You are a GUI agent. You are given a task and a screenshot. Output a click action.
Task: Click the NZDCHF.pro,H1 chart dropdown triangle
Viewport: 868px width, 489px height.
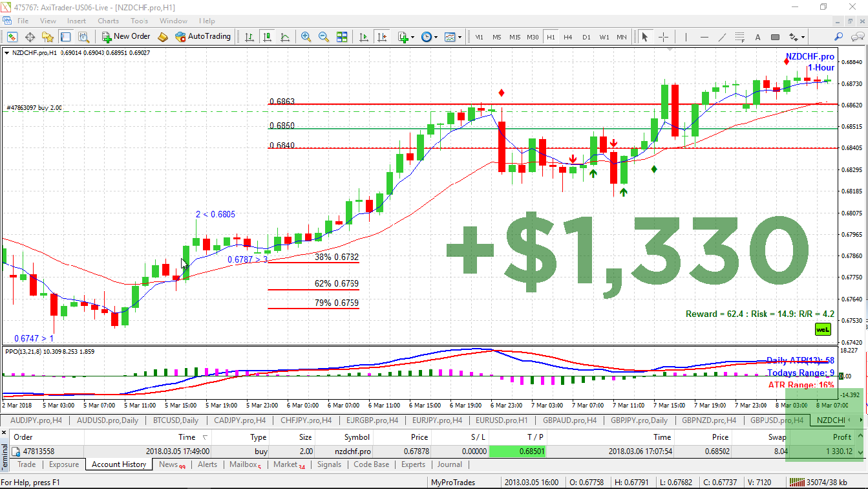6,53
